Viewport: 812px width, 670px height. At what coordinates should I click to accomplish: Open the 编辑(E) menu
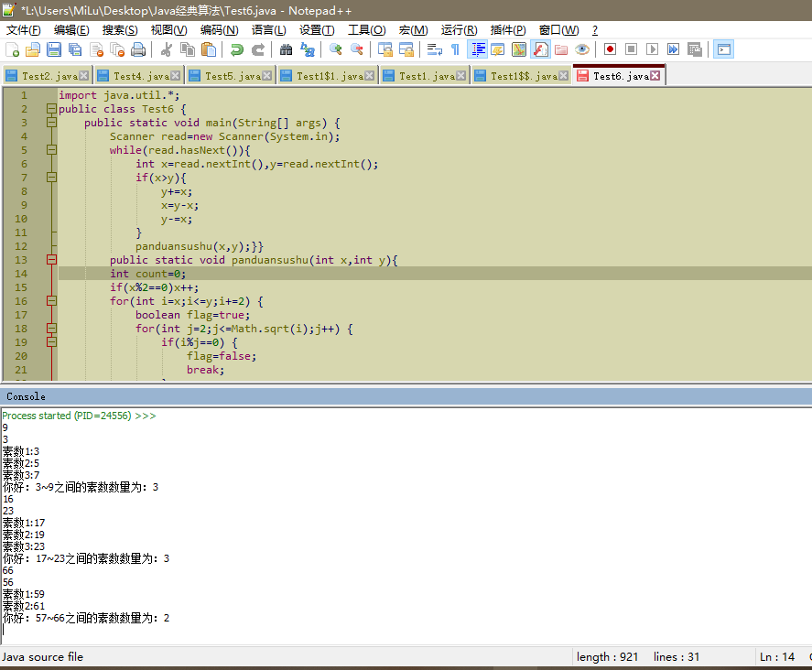point(71,30)
